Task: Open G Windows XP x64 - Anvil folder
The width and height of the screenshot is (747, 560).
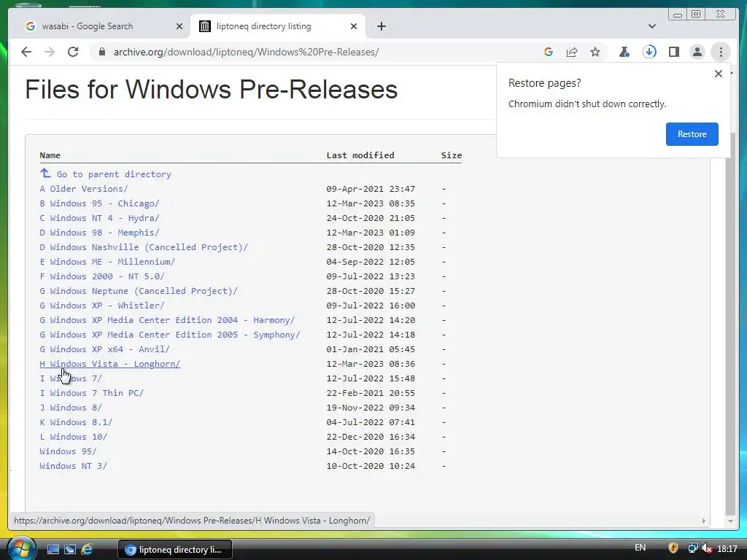Action: click(104, 349)
